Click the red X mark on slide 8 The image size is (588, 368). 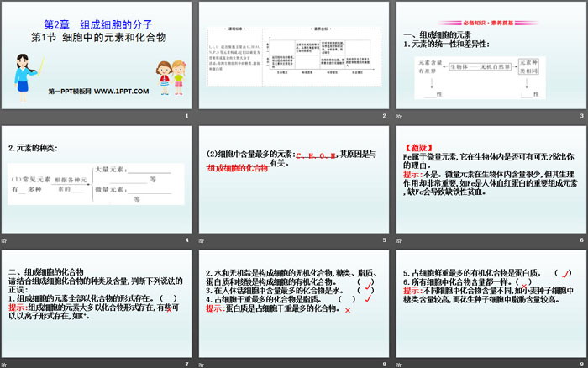(346, 309)
